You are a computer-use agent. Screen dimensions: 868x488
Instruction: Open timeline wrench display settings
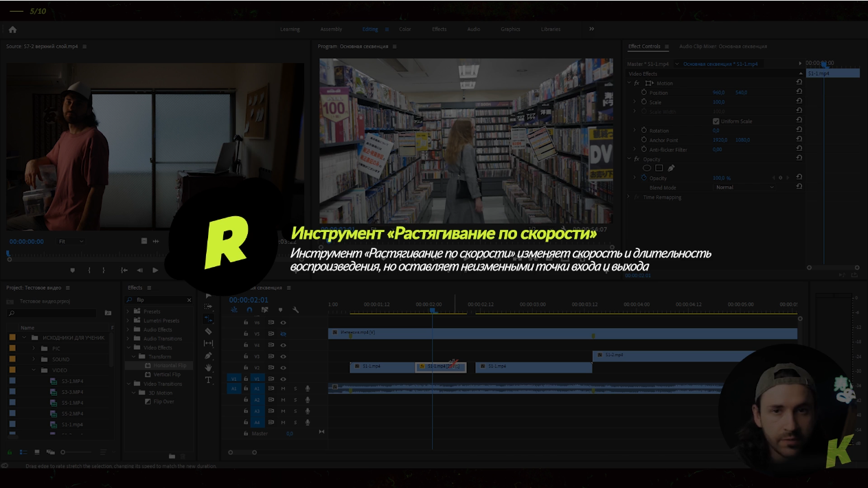pyautogui.click(x=295, y=310)
